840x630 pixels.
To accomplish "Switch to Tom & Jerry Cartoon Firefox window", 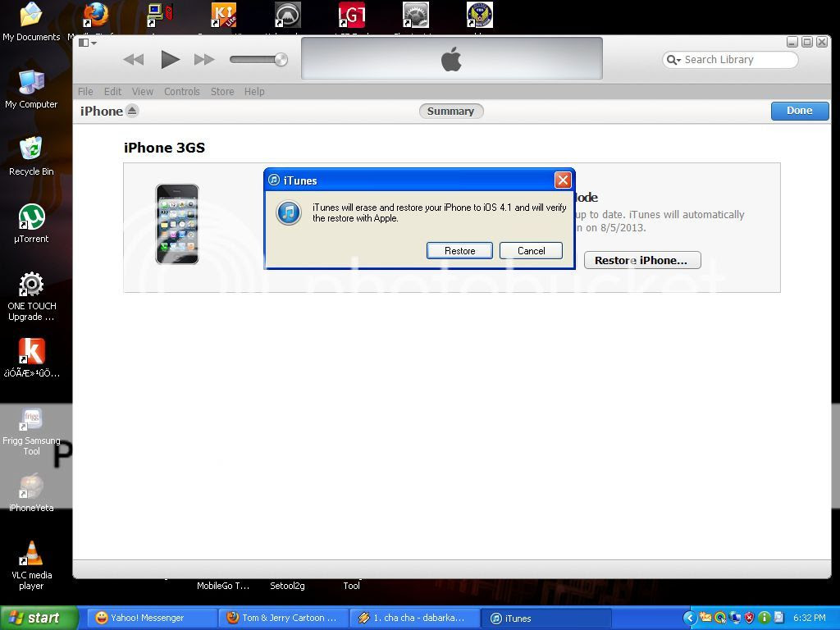I will [283, 618].
